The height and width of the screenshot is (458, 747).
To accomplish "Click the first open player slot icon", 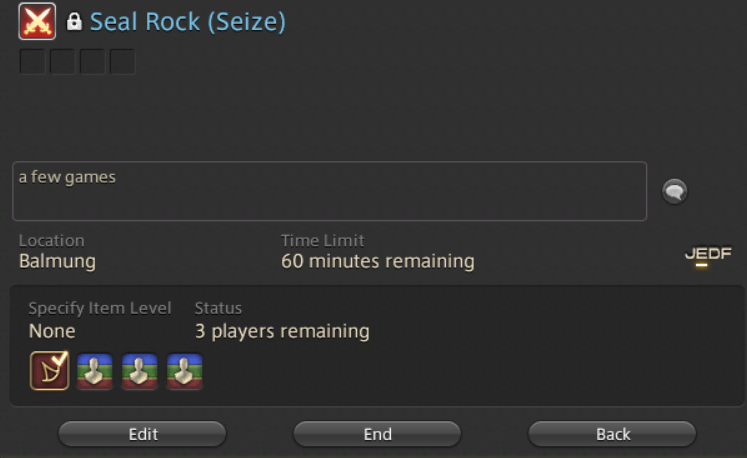I will click(x=94, y=371).
